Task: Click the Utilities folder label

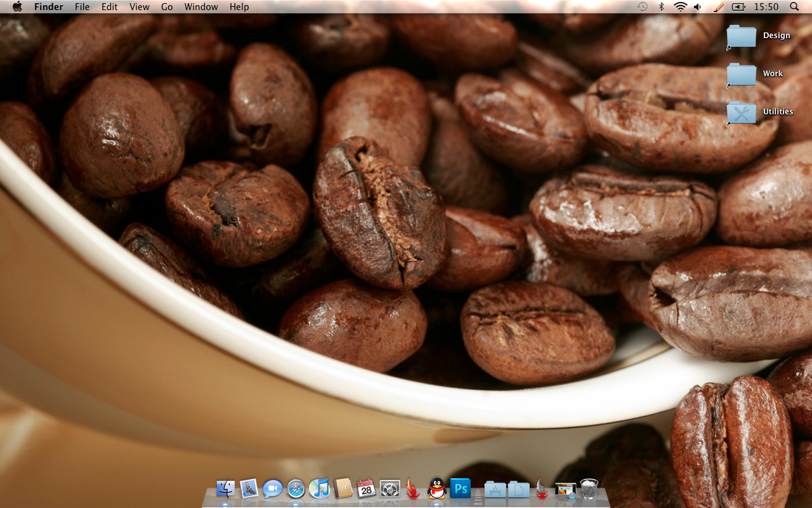Action: [778, 112]
